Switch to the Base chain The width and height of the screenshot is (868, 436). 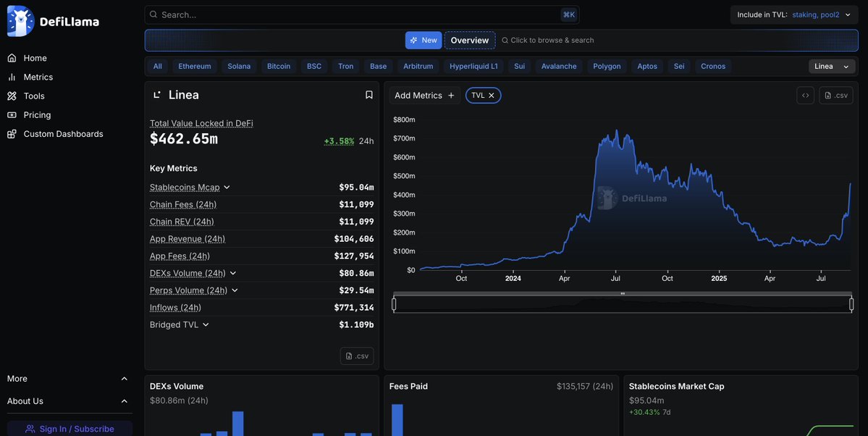[378, 67]
